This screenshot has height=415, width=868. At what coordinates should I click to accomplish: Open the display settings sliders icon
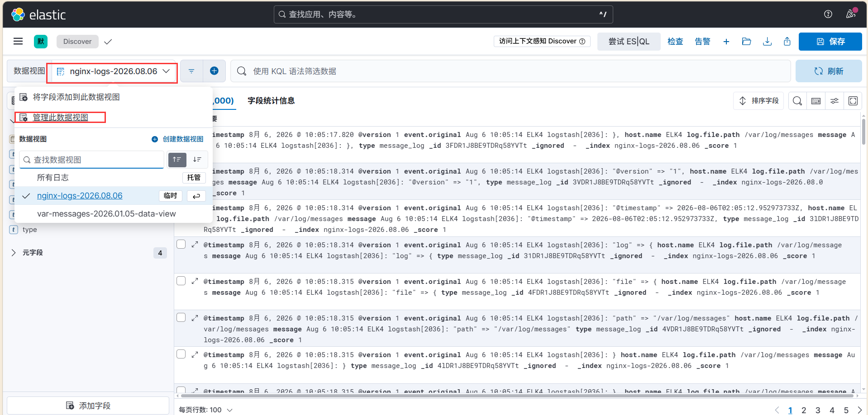[835, 101]
